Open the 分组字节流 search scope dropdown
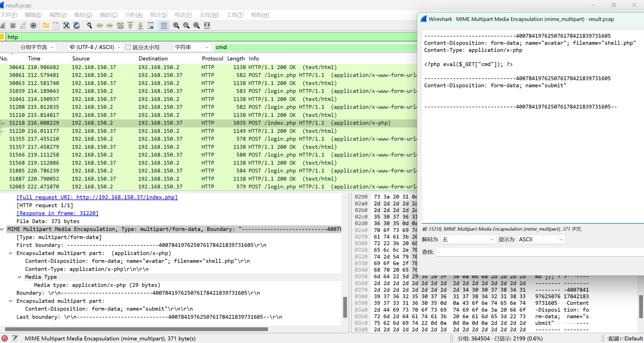644x343 pixels. pos(37,47)
